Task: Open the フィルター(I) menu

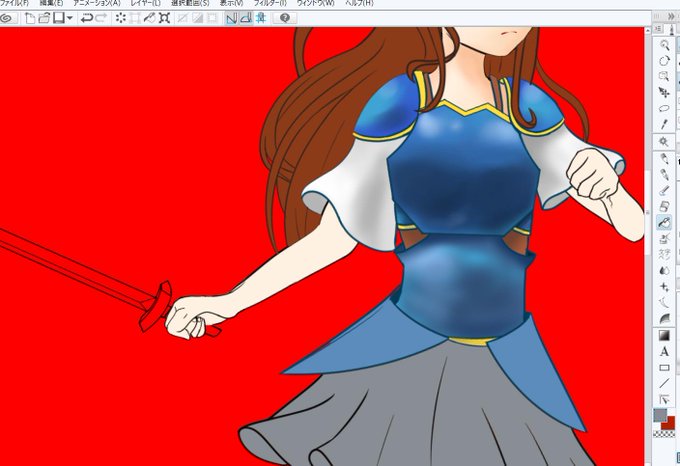Action: coord(270,3)
